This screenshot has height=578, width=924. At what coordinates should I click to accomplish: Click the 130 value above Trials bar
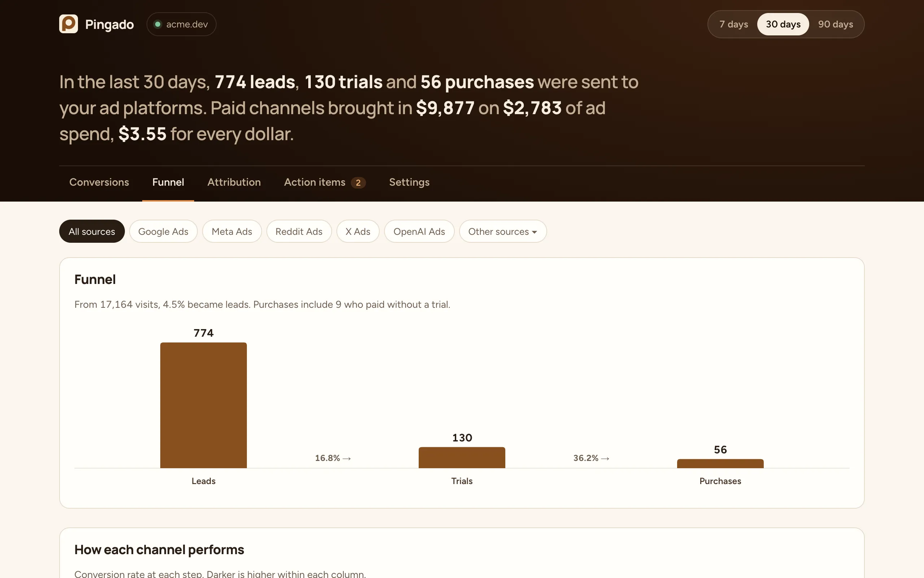pyautogui.click(x=462, y=438)
